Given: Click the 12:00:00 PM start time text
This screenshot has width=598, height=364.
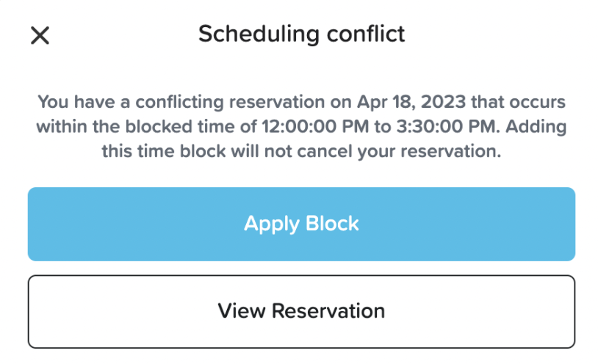Looking at the screenshot, I should (x=314, y=126).
